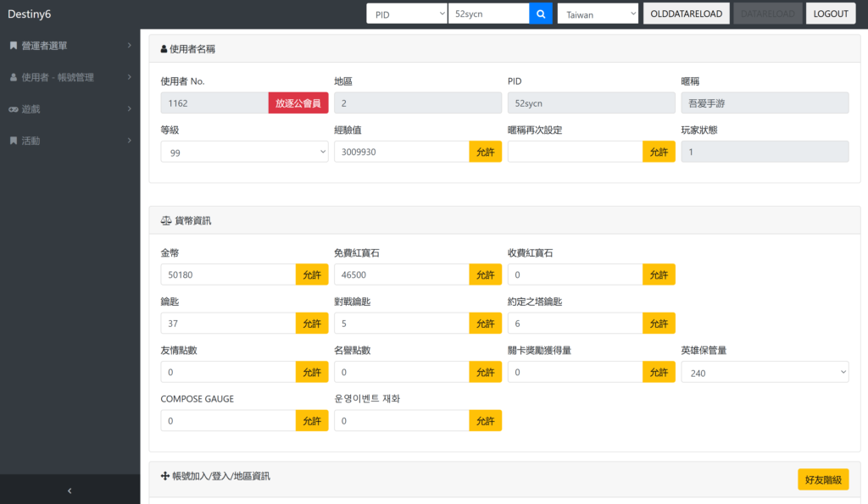Click the 經驗值 input showing 3009930
This screenshot has height=504, width=868.
pos(401,152)
